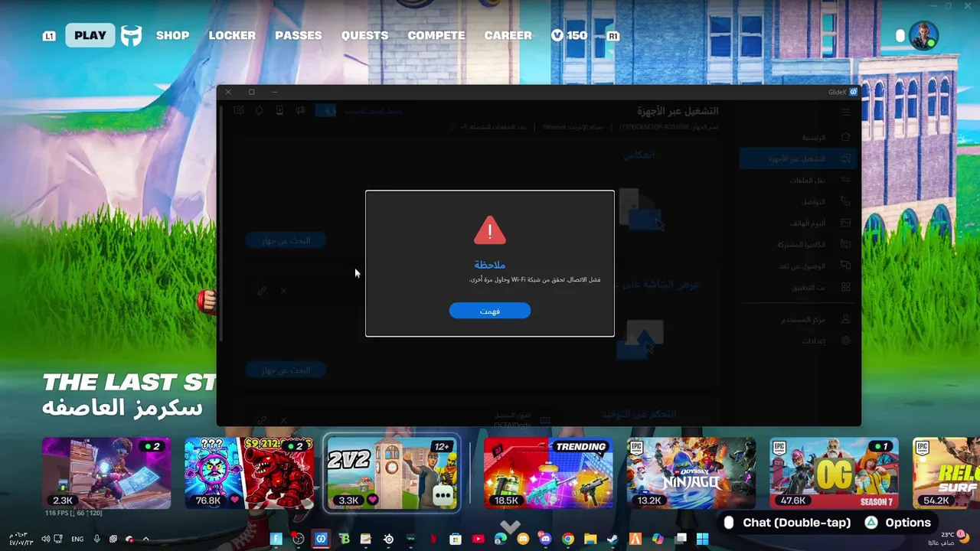The image size is (980, 551).
Task: Open the GlideX notifications bell icon
Action: [x=260, y=111]
